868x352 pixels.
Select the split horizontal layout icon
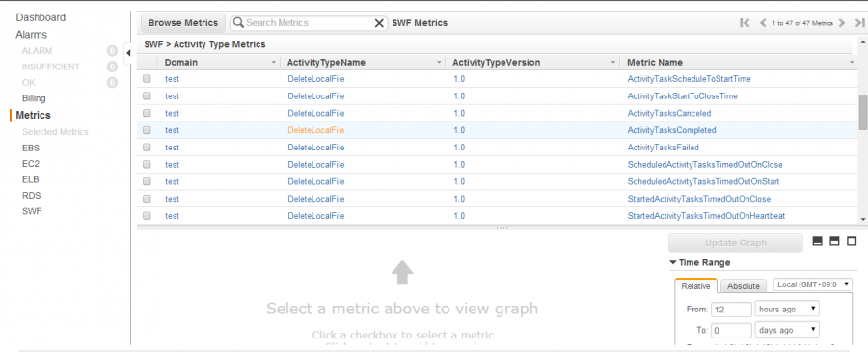coord(835,241)
